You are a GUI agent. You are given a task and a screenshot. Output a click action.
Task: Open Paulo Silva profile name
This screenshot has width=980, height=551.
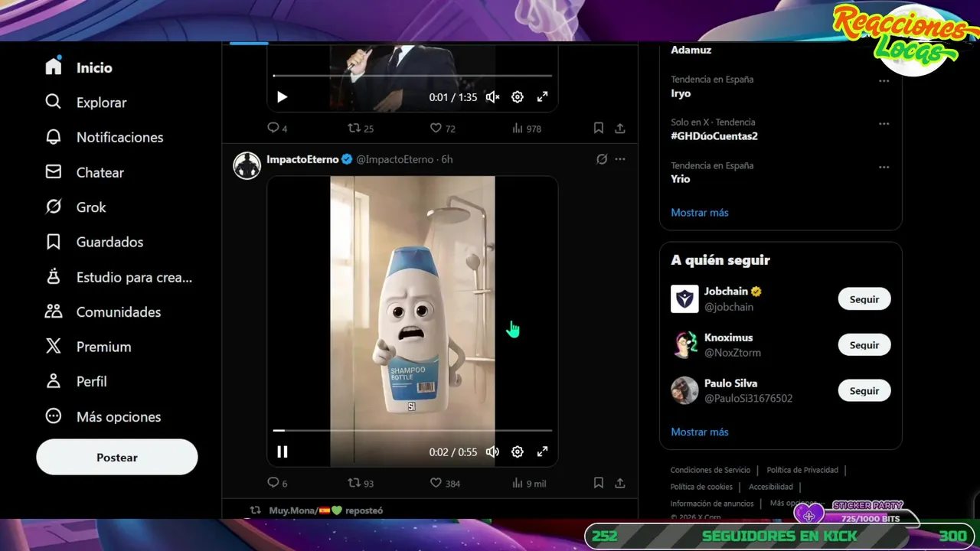click(x=731, y=383)
